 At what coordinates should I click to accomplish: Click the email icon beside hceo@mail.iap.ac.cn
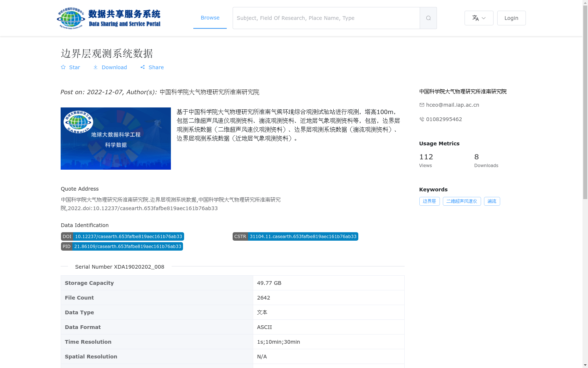[x=422, y=105]
